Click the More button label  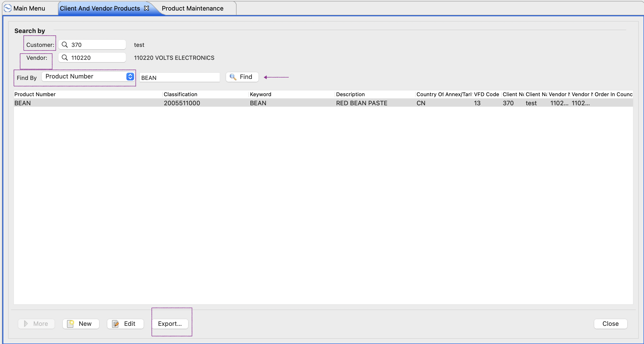40,323
